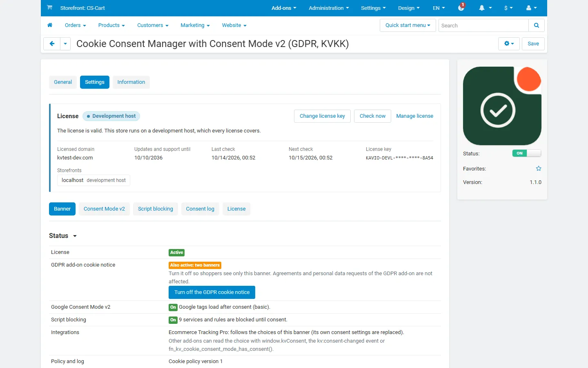Viewport: 588px width, 368px height.
Task: Select the Script blocking tab
Action: pyautogui.click(x=156, y=209)
